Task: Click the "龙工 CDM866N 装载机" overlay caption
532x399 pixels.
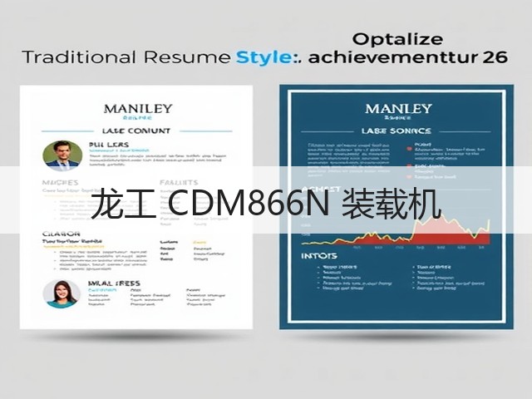Action: click(266, 204)
